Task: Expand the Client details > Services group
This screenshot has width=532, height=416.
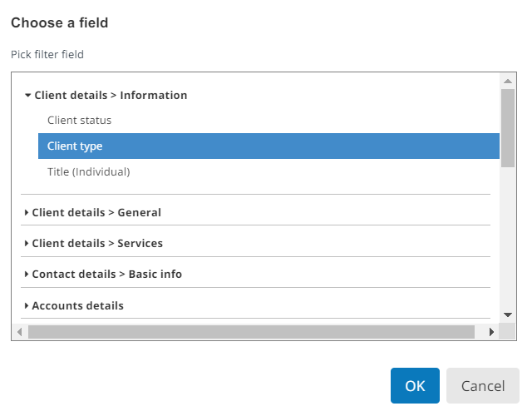Action: click(27, 244)
